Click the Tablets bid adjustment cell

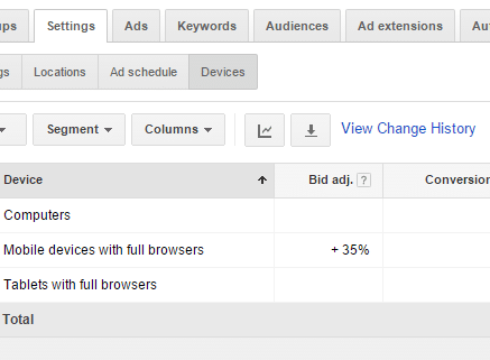(x=329, y=285)
